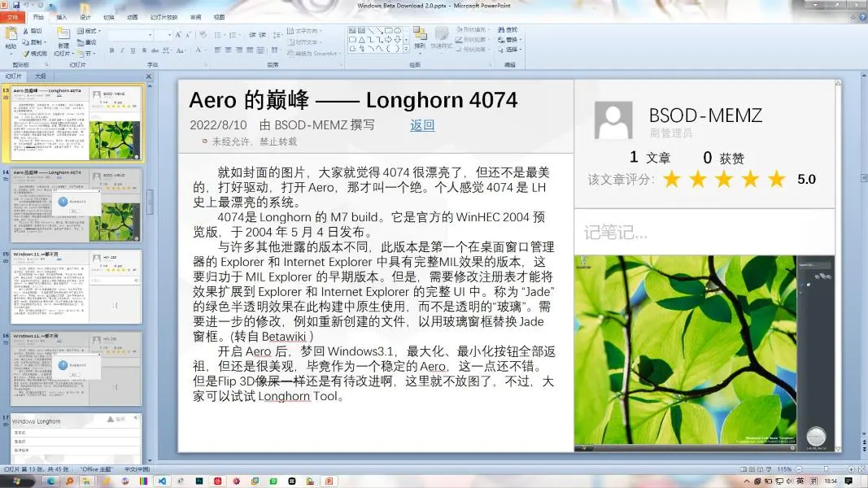Decrease font size with the small A button
Viewport: 868px width, 488px height.
pyautogui.click(x=188, y=35)
